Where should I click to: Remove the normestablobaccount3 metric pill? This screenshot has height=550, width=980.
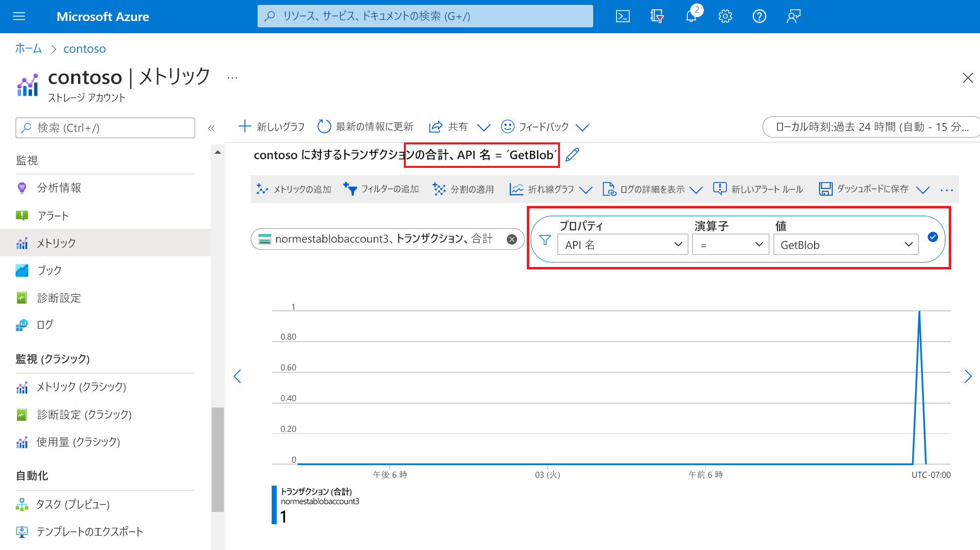[512, 239]
